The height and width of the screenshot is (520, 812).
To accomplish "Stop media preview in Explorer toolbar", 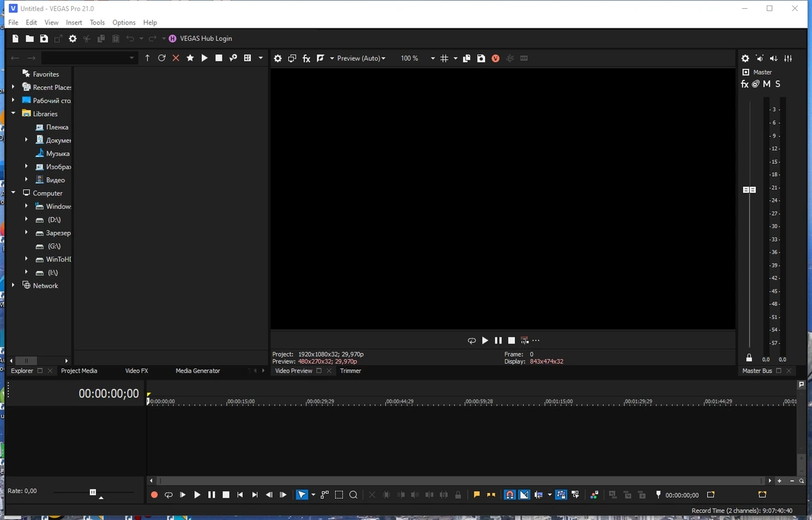I will pos(219,58).
